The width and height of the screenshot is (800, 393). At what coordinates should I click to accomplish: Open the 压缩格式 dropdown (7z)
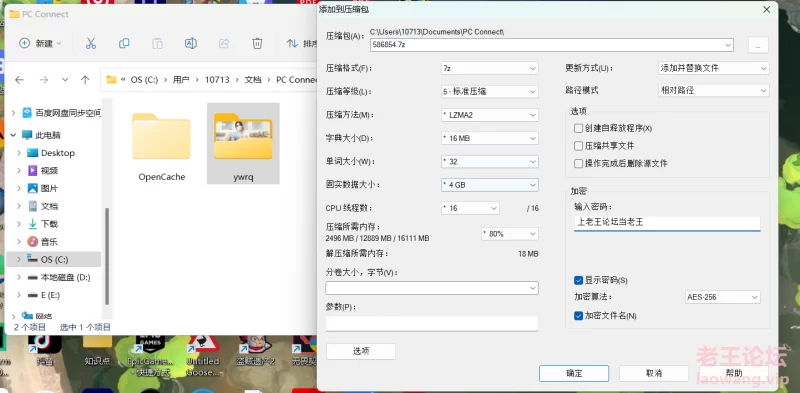pos(489,68)
